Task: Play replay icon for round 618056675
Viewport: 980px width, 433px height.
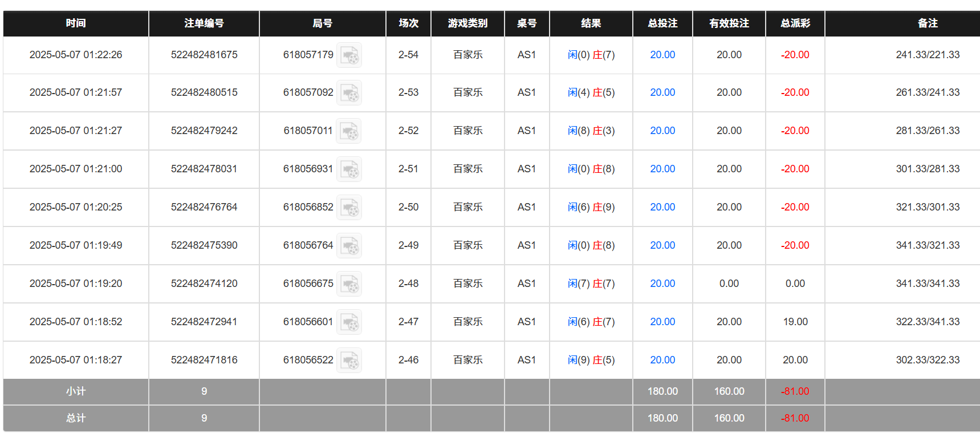Action: pos(349,284)
